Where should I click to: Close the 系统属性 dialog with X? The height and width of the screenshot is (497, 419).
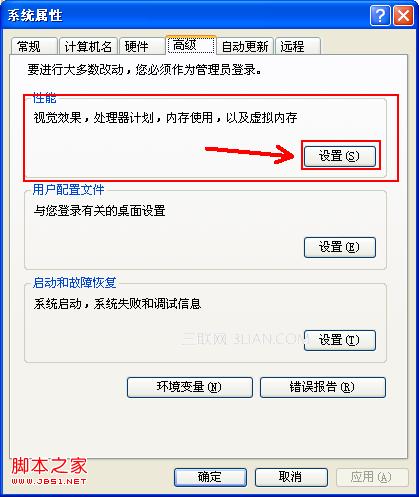[x=403, y=15]
